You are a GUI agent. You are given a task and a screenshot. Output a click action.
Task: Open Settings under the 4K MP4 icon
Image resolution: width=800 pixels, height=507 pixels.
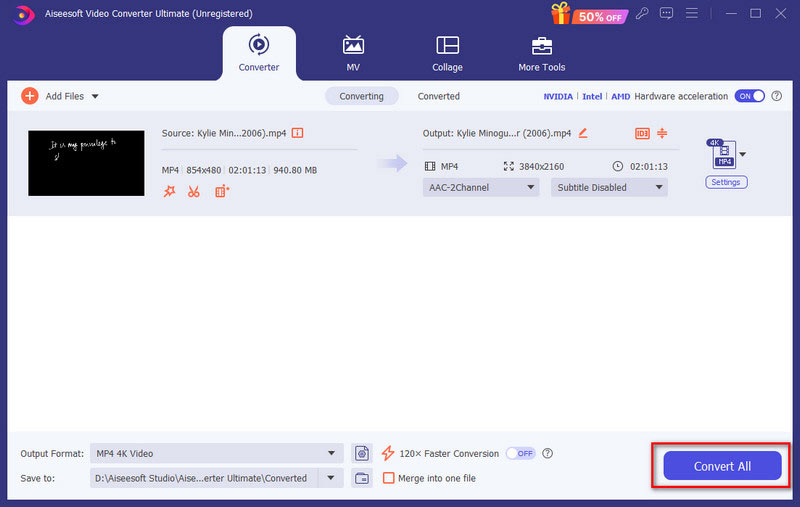726,182
